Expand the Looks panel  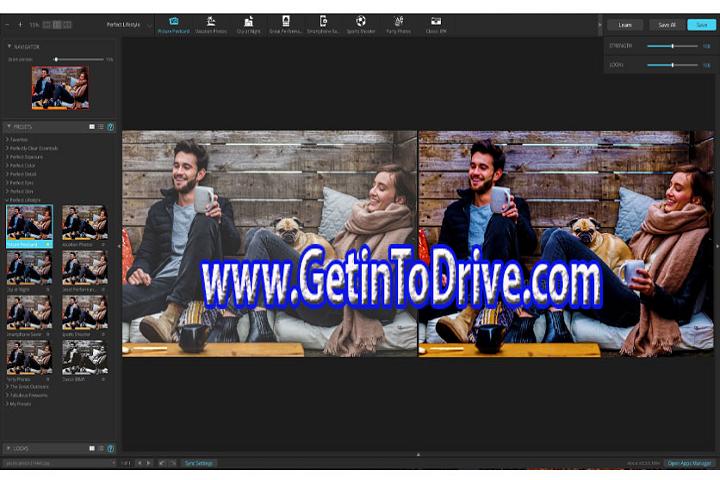[x=9, y=448]
